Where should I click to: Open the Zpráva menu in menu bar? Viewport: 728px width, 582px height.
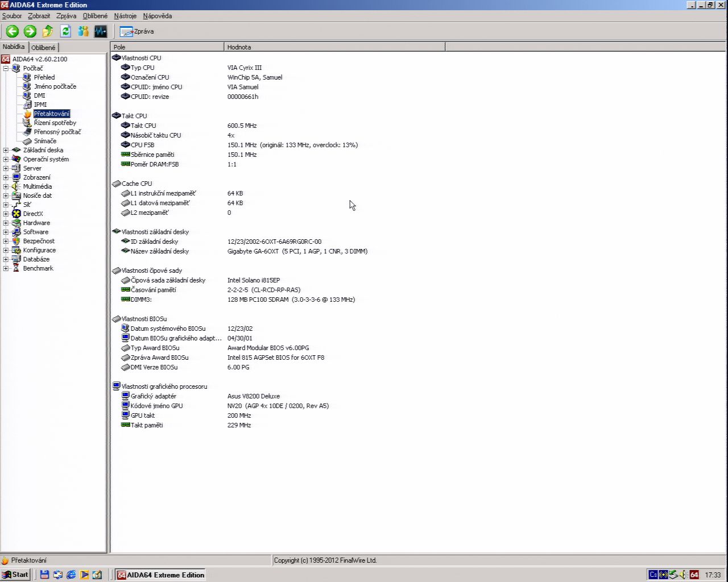[67, 16]
